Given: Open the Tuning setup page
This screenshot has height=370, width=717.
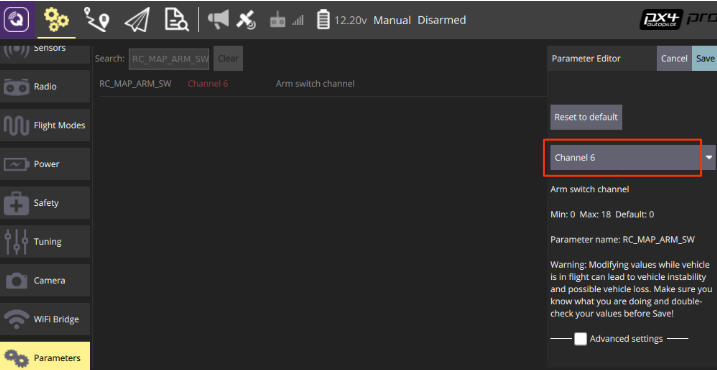Looking at the screenshot, I should (45, 241).
